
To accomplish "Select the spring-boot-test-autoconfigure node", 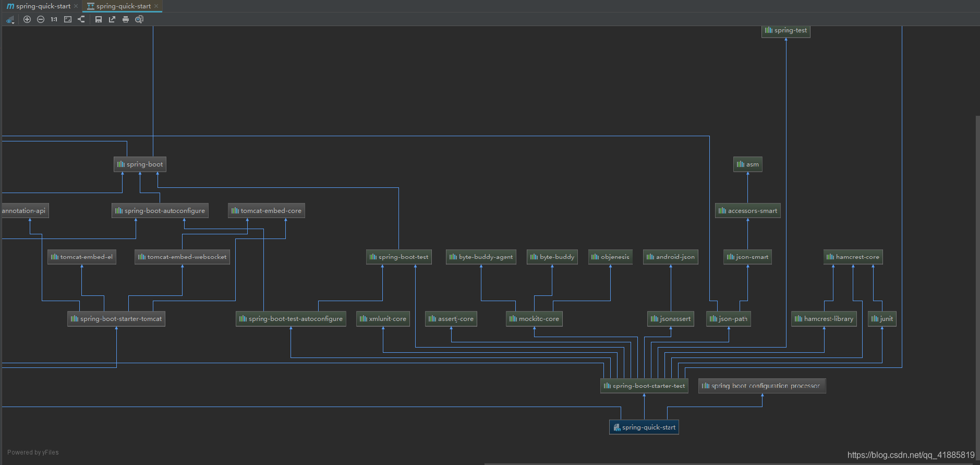I will (291, 319).
